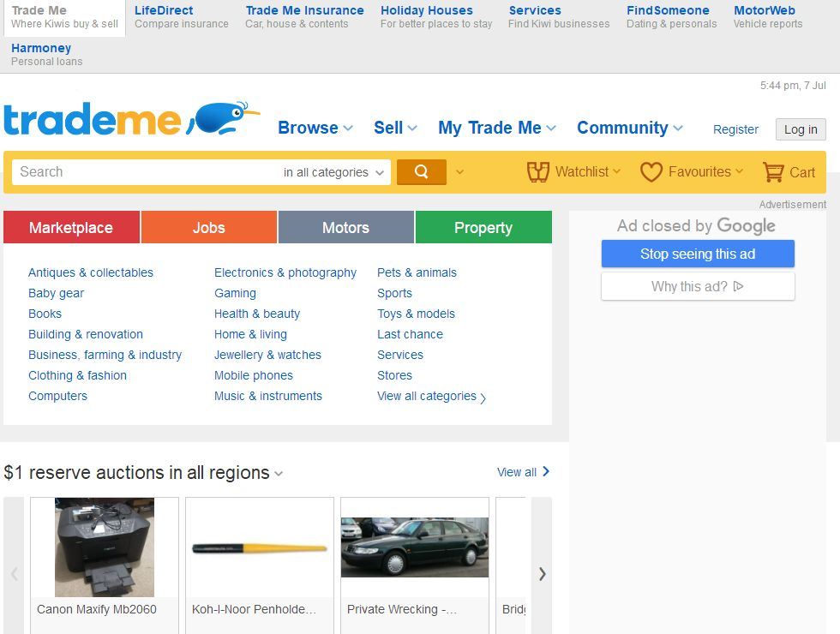Click the Why this ad? button

(x=698, y=286)
